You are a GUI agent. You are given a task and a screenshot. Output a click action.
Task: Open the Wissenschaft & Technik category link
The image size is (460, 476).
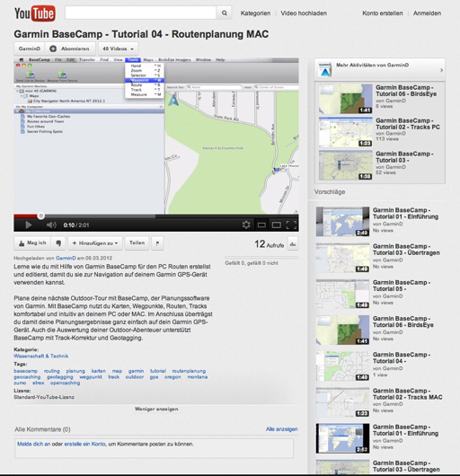pyautogui.click(x=41, y=356)
